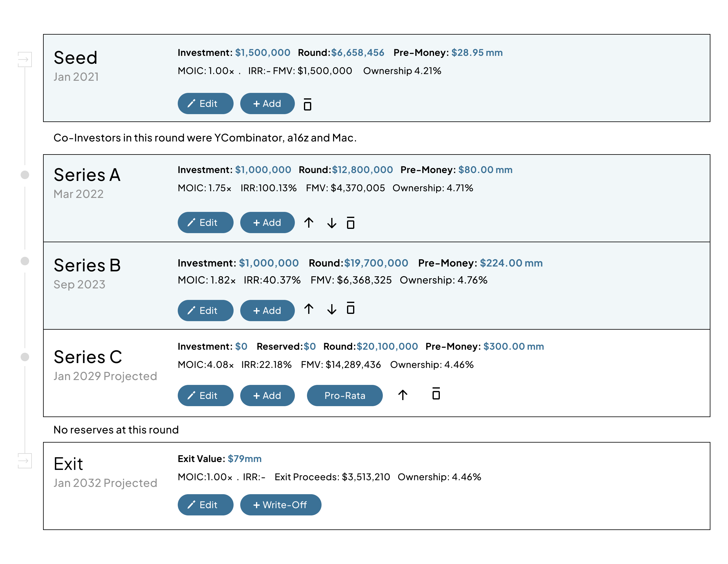The width and height of the screenshot is (728, 564).
Task: Move Series A up in the timeline
Action: point(309,223)
